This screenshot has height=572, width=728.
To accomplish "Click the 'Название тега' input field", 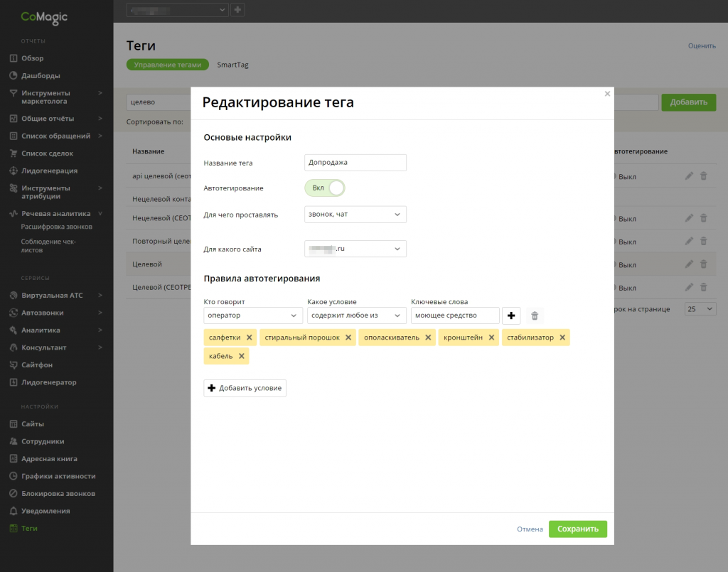I will click(355, 163).
